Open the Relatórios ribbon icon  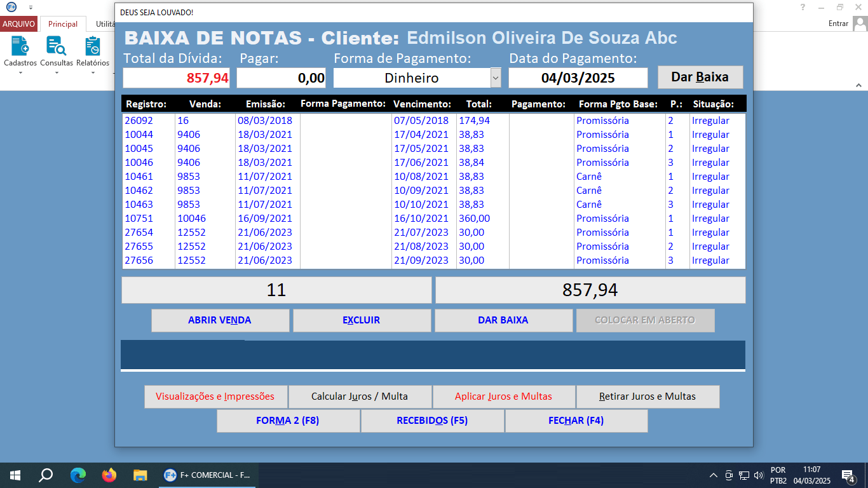pos(93,51)
